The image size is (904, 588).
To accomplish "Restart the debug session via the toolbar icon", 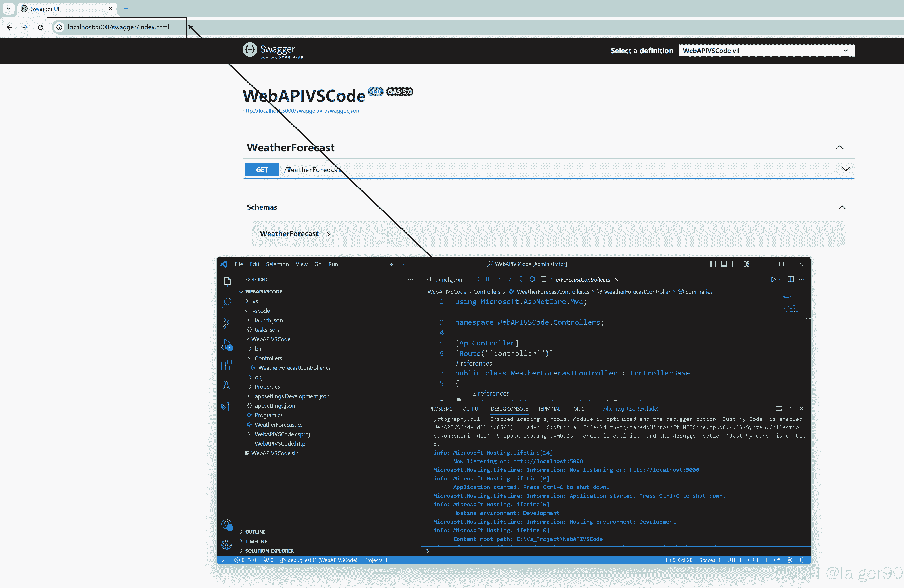I will [x=532, y=279].
